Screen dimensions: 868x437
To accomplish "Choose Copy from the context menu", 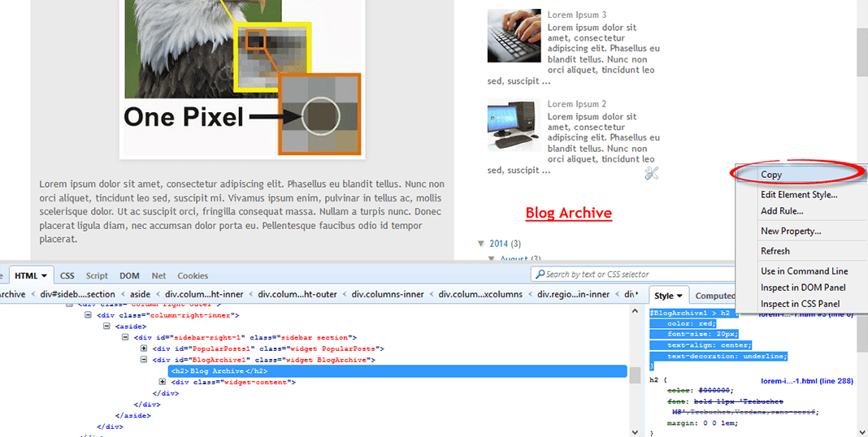I will tap(801, 175).
